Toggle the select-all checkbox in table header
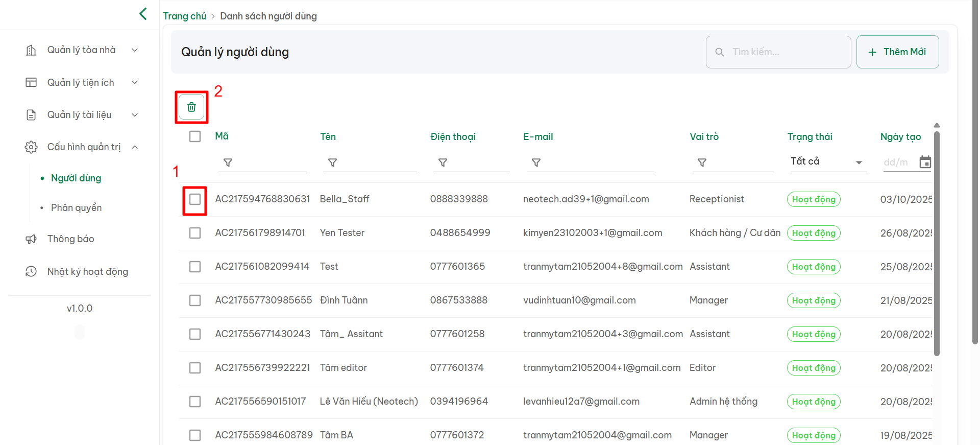Screen dimensions: 980x445 195,136
